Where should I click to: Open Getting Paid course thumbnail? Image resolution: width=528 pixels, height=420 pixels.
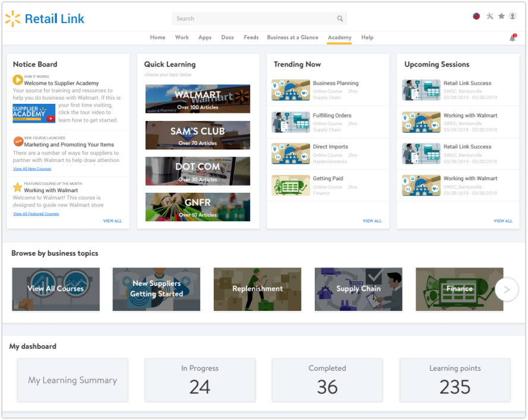click(x=290, y=185)
